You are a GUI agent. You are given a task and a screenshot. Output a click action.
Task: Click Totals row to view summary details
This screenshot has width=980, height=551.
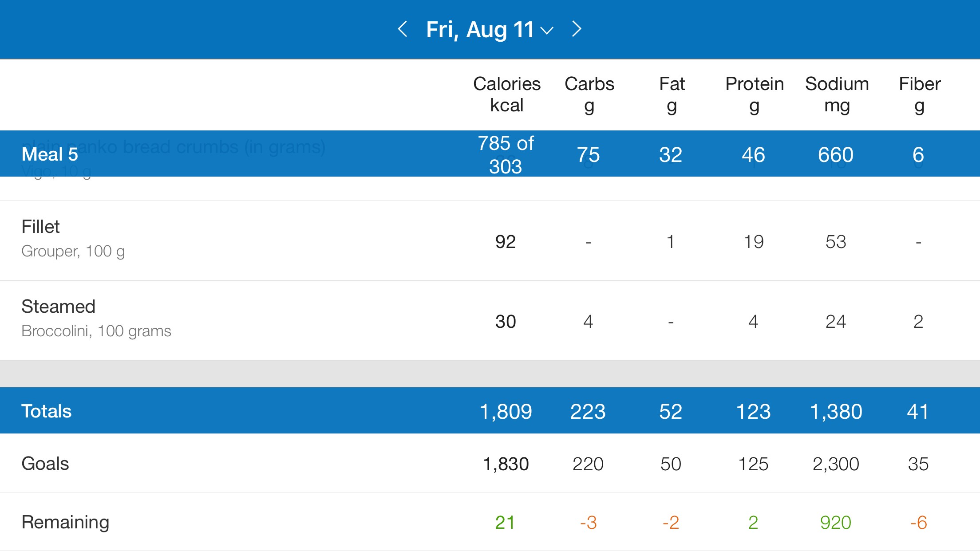click(x=490, y=410)
